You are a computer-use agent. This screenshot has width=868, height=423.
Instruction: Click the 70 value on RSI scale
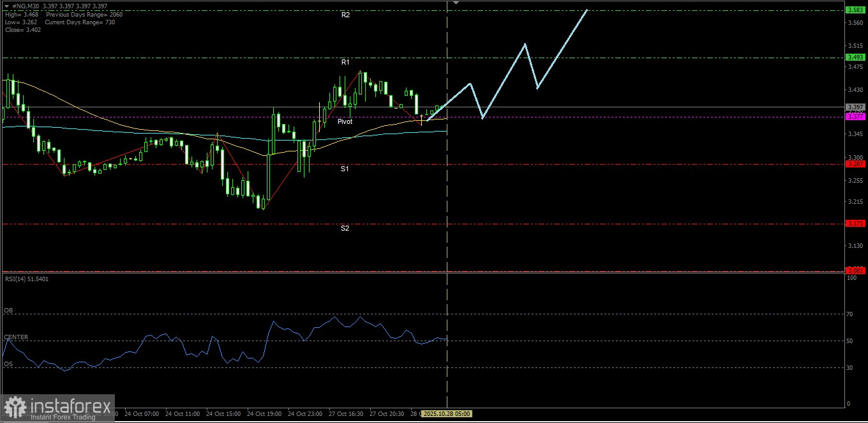click(850, 314)
